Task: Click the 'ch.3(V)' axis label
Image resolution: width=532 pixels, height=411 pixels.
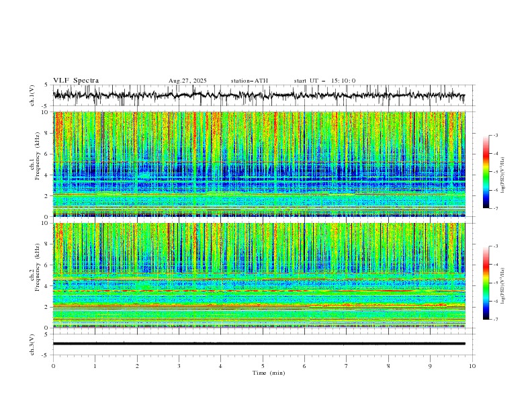Action: point(32,345)
